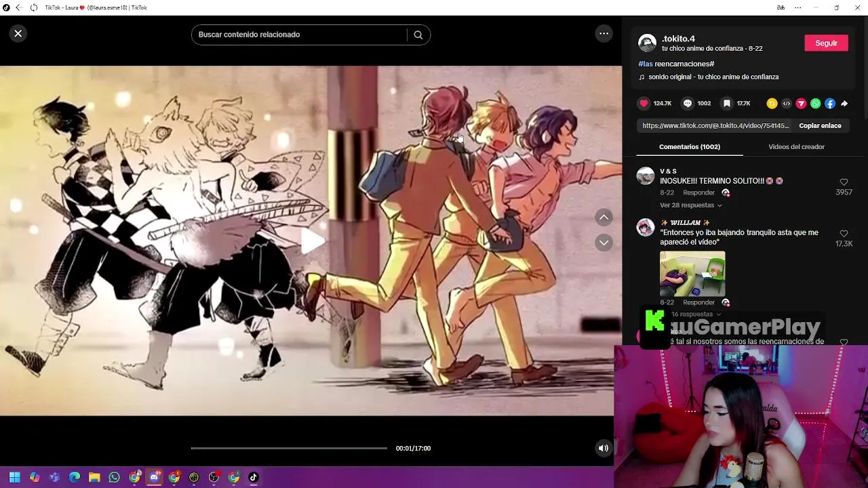Open comments via speech bubble icon
The height and width of the screenshot is (488, 868).
tap(688, 104)
